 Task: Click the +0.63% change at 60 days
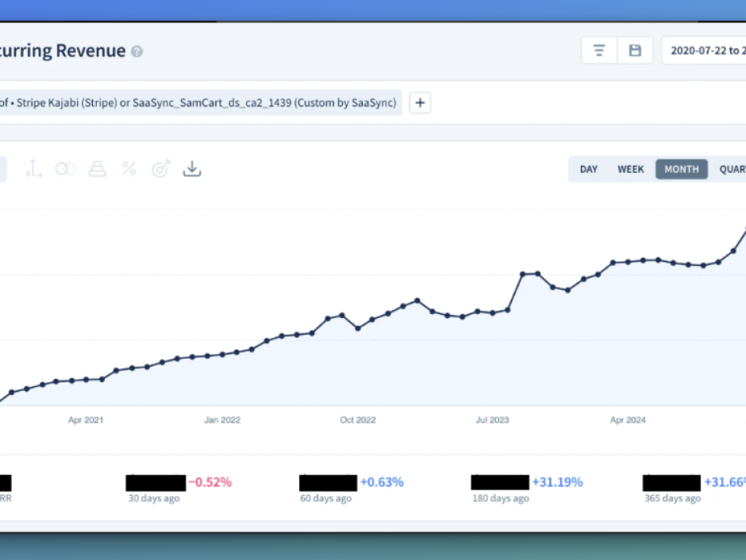click(382, 481)
